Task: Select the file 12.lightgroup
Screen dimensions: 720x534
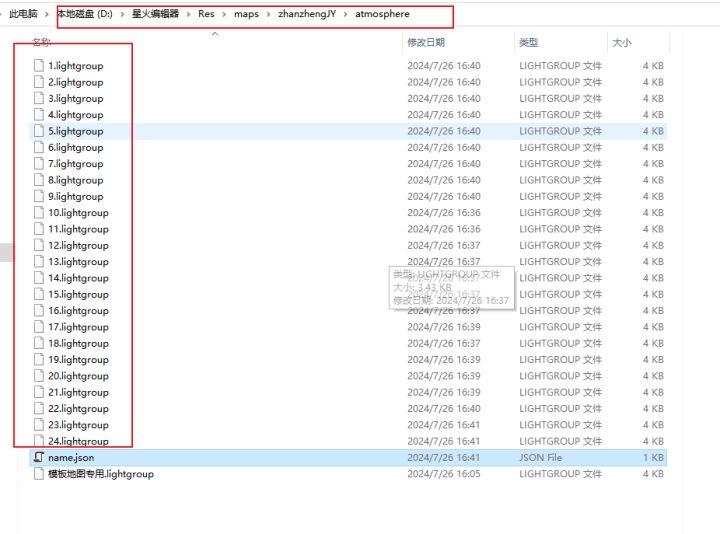Action: coord(79,245)
